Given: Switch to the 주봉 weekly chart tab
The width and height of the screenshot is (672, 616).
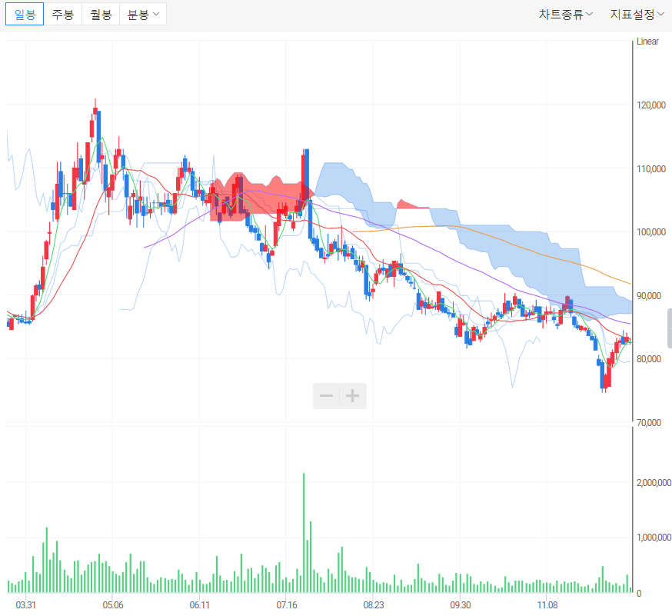Looking at the screenshot, I should [62, 14].
